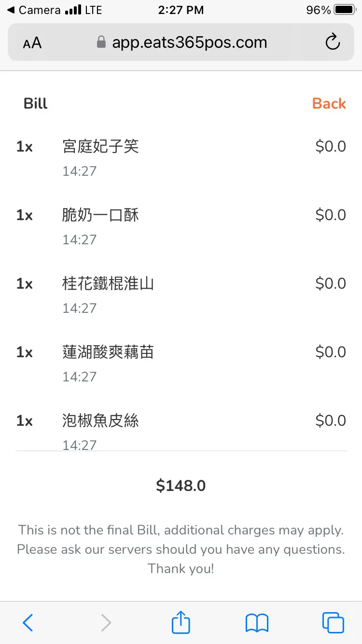The height and width of the screenshot is (644, 362).
Task: Tap the 2:27 PM status bar clock
Action: click(181, 10)
